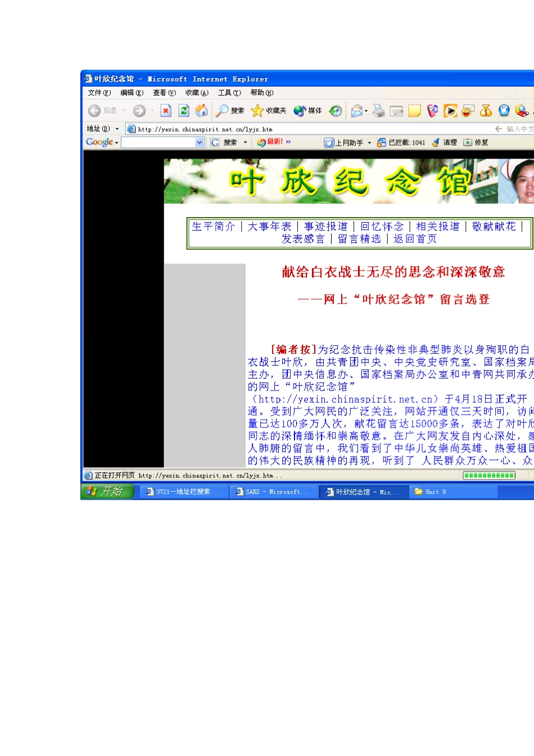
Task: Switch to 叶欣纪念馆 taskbar window
Action: pos(364,492)
